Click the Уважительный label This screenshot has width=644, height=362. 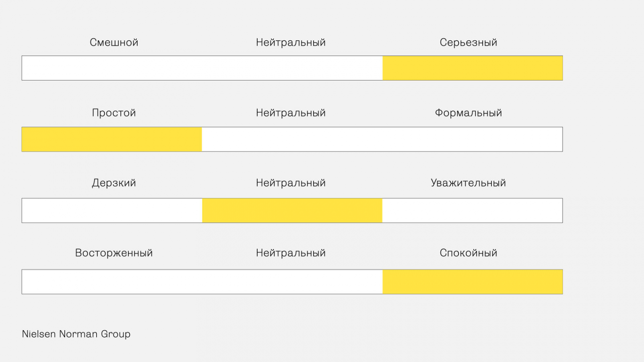coord(468,183)
